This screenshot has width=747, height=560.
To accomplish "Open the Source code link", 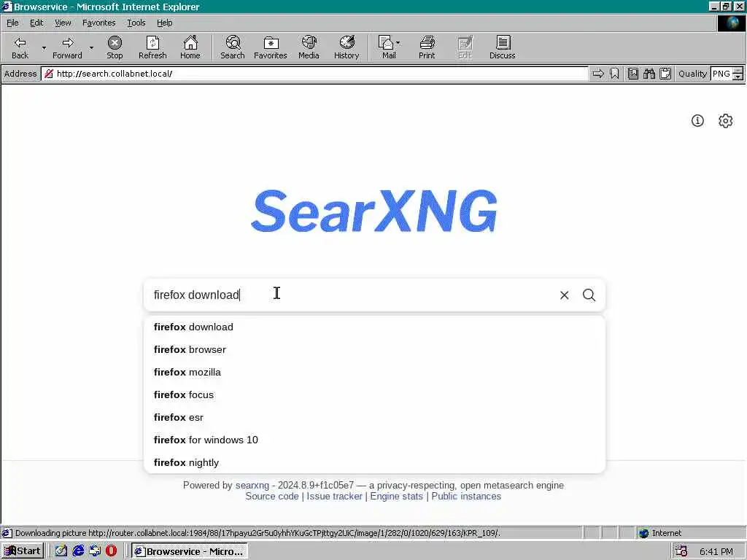I will pyautogui.click(x=271, y=496).
